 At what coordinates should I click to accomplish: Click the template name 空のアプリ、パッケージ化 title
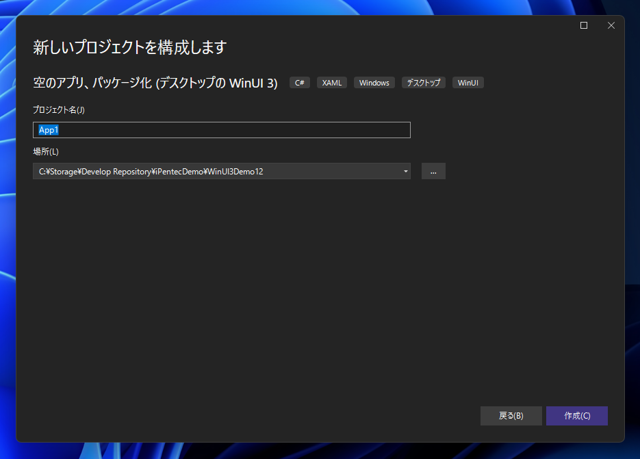tap(155, 83)
